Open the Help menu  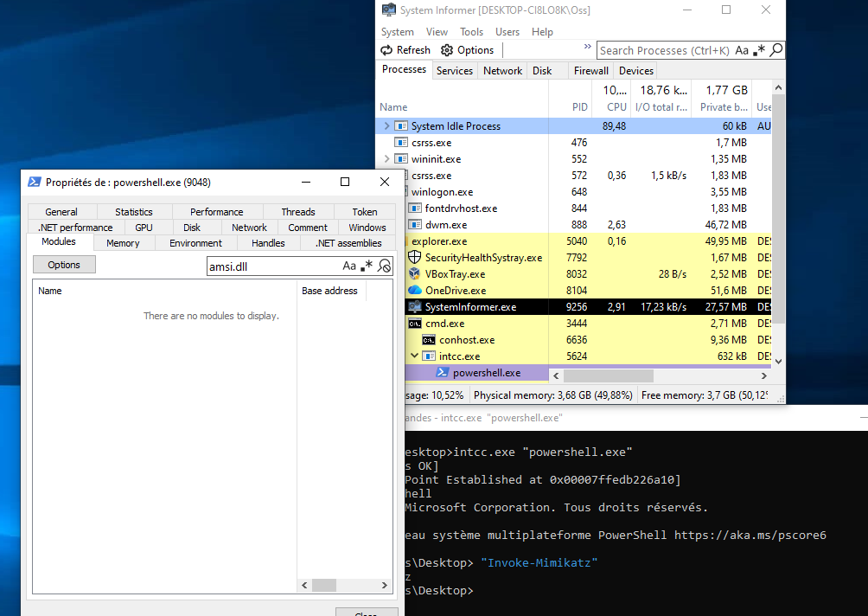[x=543, y=32]
